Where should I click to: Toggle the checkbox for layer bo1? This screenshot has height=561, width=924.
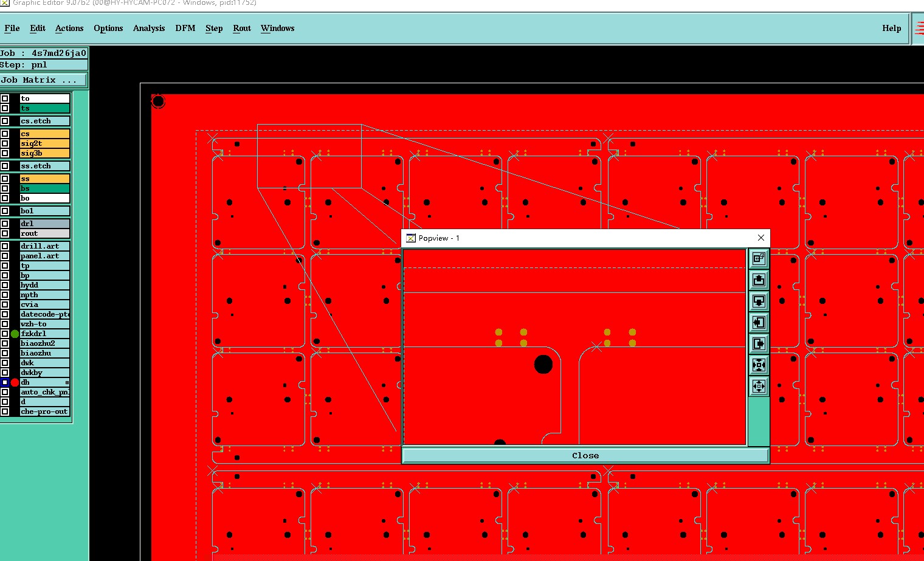coord(5,211)
